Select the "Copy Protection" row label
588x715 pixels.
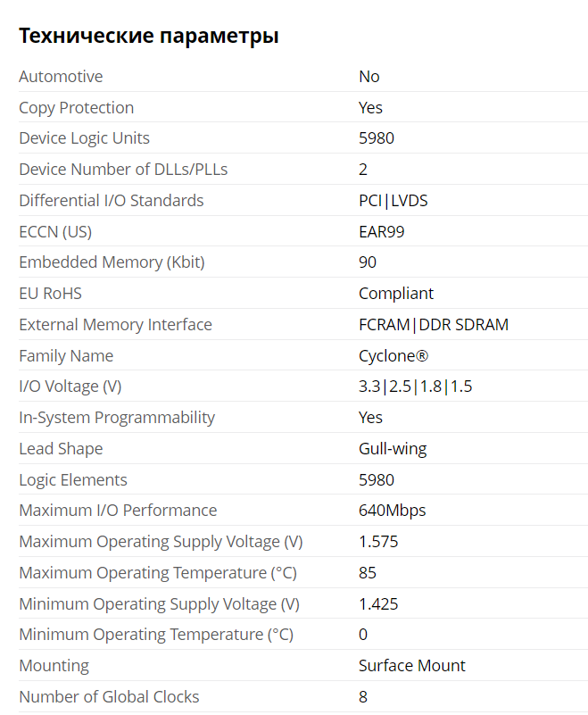76,108
